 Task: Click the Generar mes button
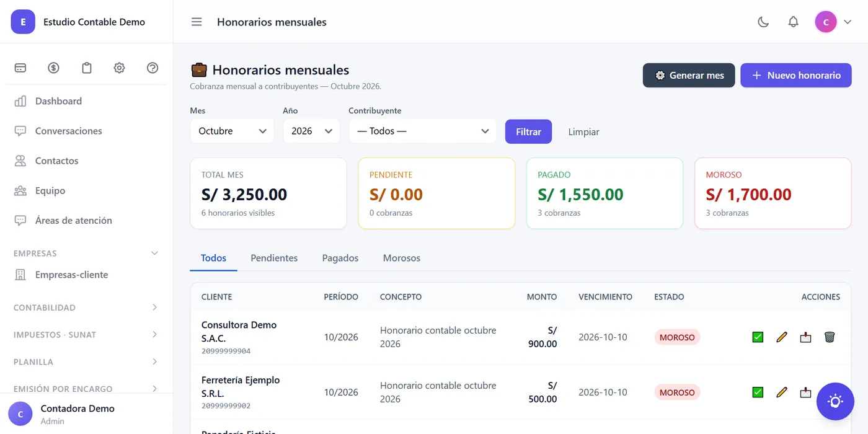[x=689, y=75]
